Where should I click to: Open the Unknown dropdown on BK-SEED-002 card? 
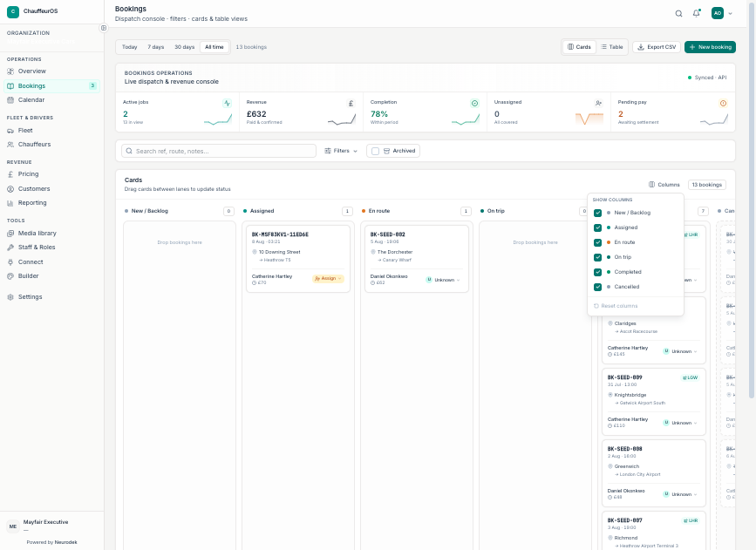click(443, 280)
